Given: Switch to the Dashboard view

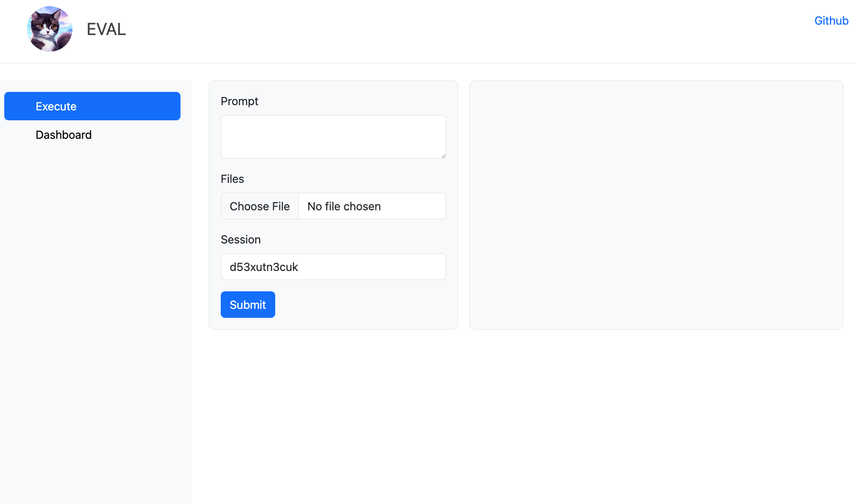Looking at the screenshot, I should coord(63,135).
